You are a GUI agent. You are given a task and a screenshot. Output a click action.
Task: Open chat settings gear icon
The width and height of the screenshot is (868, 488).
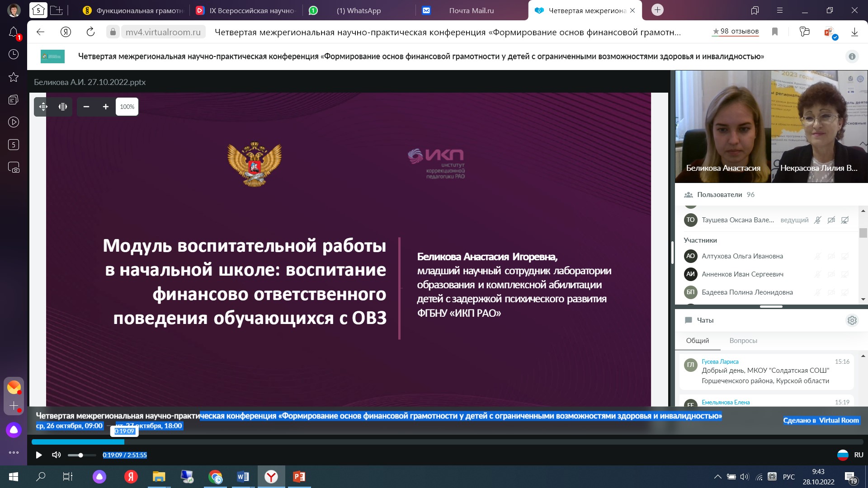(x=852, y=320)
